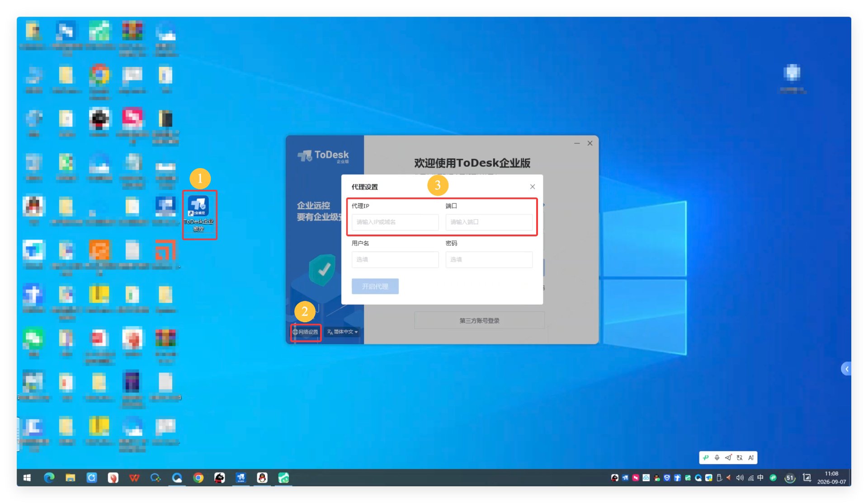Click the Wi-Fi network tray icon
The height and width of the screenshot is (503, 868).
point(750,478)
